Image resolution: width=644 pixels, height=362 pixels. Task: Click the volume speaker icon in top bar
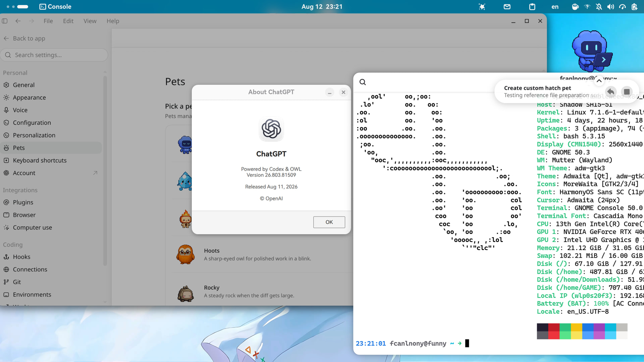610,7
